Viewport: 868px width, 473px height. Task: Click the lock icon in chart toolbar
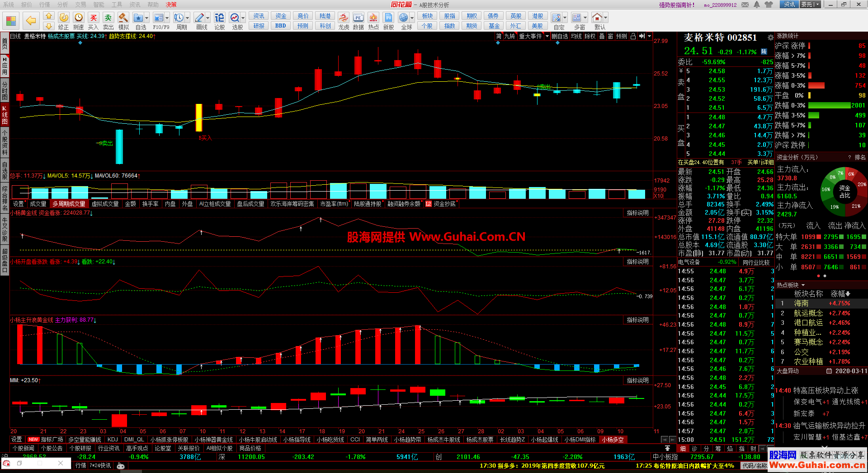(633, 36)
